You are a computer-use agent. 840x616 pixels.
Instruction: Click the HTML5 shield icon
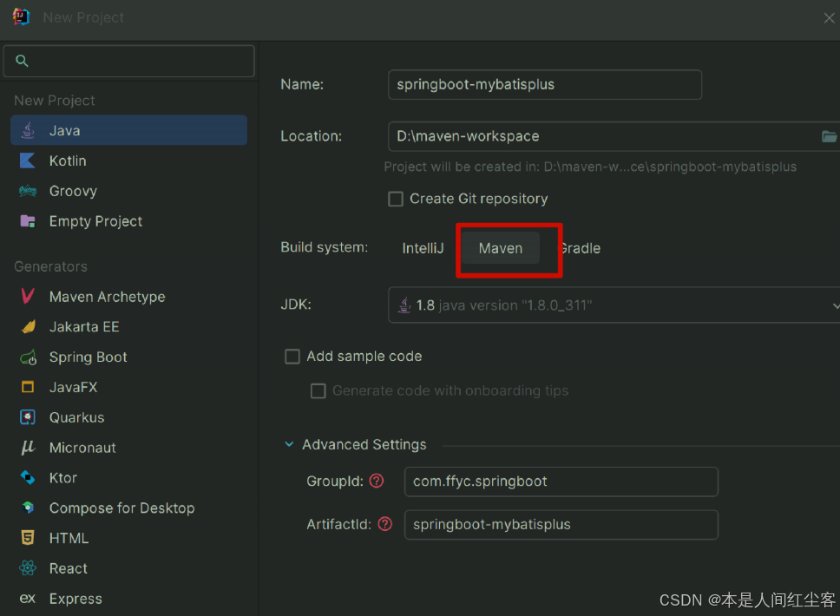[27, 537]
